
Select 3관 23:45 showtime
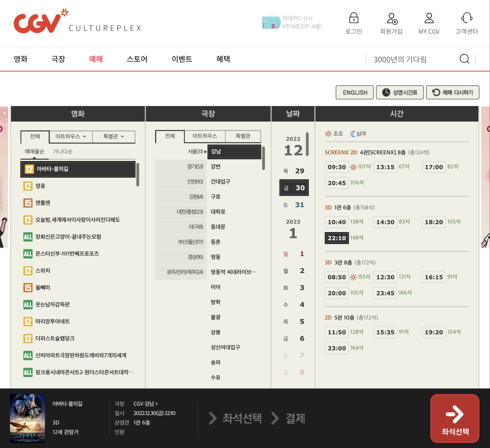[385, 293]
